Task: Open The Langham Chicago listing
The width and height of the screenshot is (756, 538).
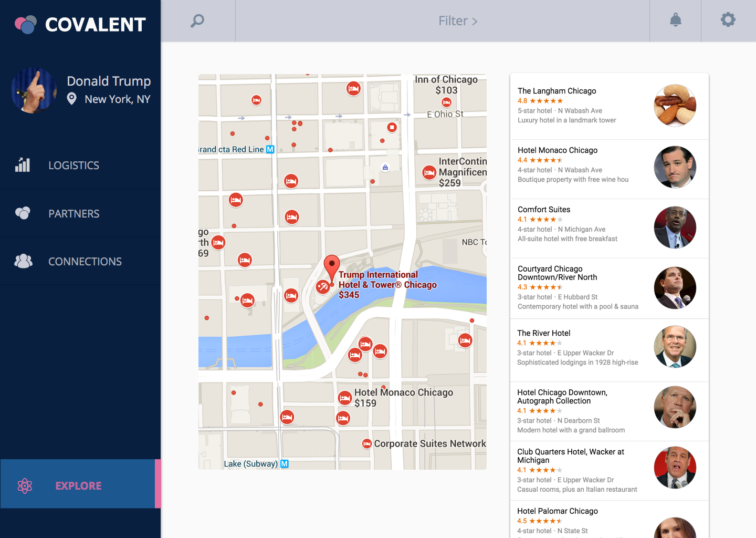Action: [x=610, y=107]
